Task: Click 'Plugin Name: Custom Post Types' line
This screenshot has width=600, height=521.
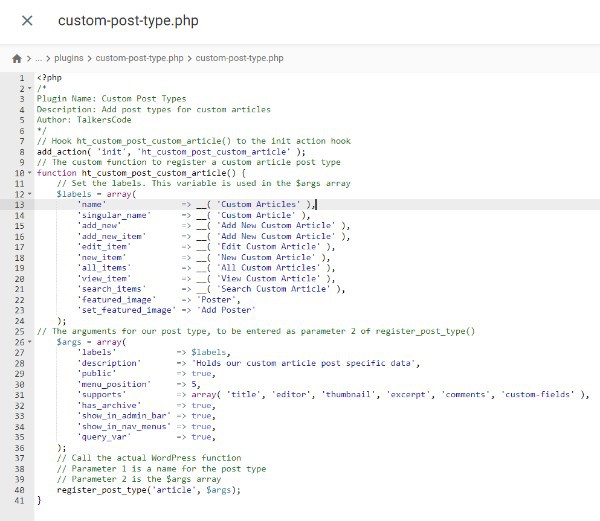Action: 111,99
